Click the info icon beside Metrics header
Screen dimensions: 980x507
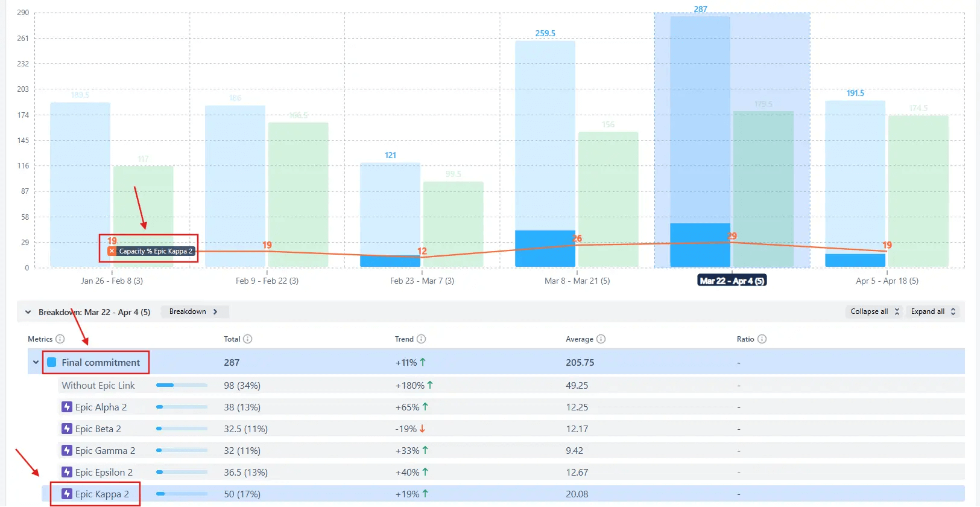coord(60,339)
